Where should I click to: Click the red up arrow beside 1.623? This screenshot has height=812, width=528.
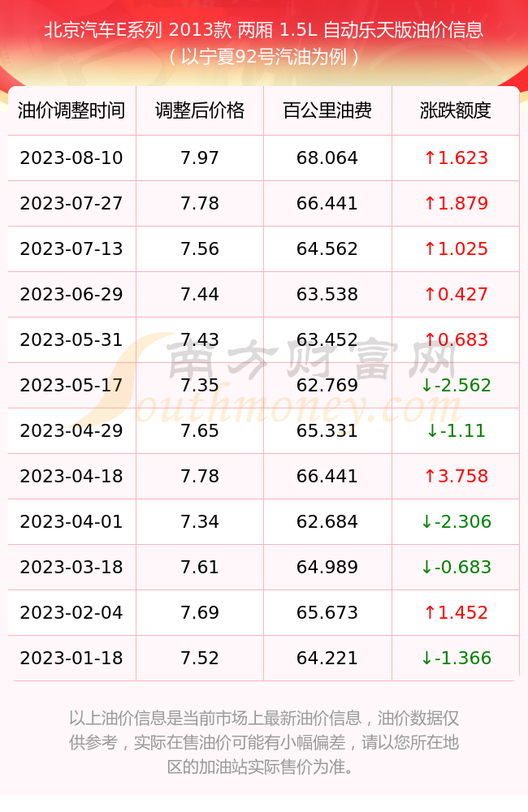click(x=430, y=158)
